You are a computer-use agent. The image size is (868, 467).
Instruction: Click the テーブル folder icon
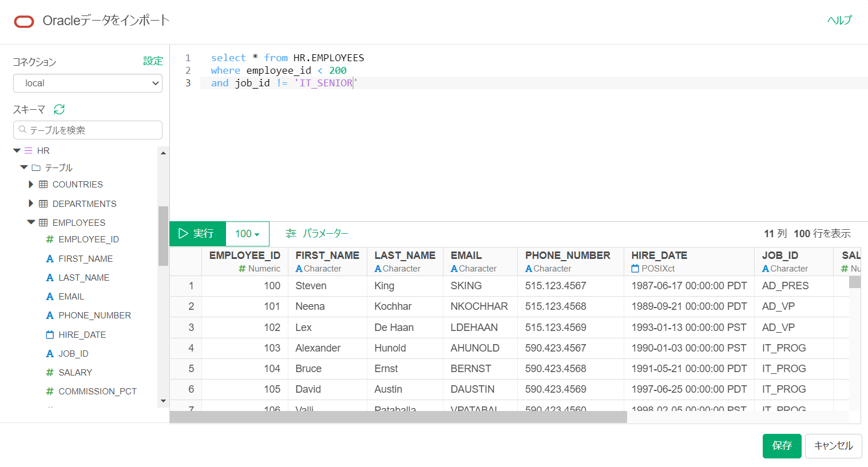[36, 167]
